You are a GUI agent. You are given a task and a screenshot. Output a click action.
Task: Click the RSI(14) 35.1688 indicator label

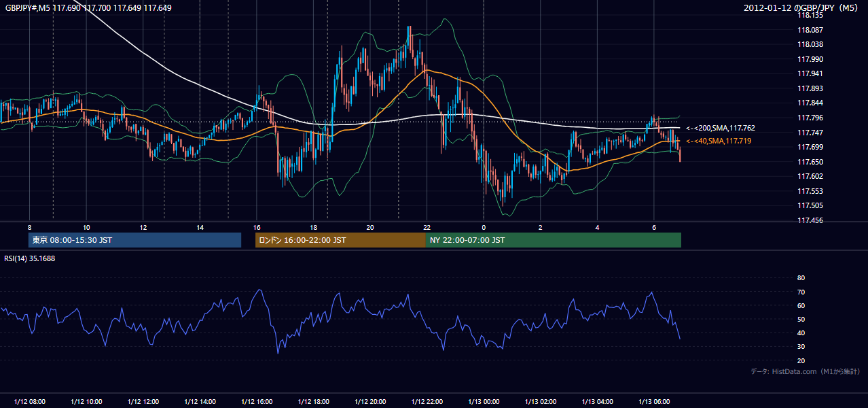tap(30, 258)
